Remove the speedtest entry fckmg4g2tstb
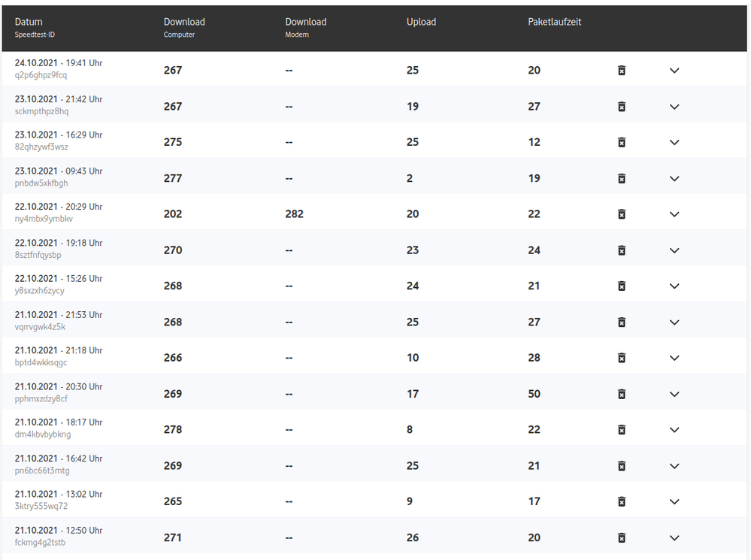Viewport: 751px width, 560px height. [x=622, y=537]
